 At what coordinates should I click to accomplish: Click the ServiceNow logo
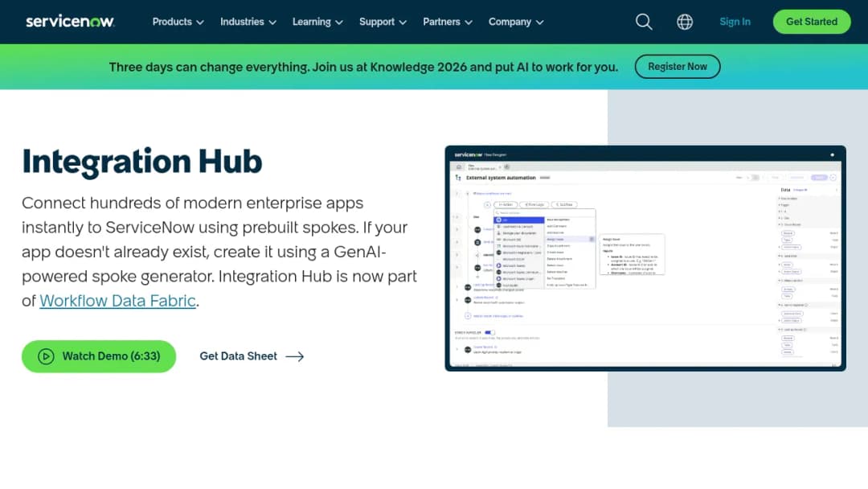(70, 22)
